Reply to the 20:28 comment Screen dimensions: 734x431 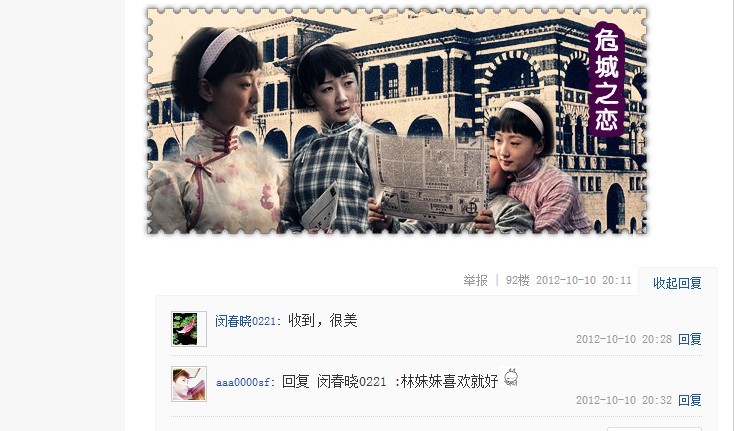[690, 339]
